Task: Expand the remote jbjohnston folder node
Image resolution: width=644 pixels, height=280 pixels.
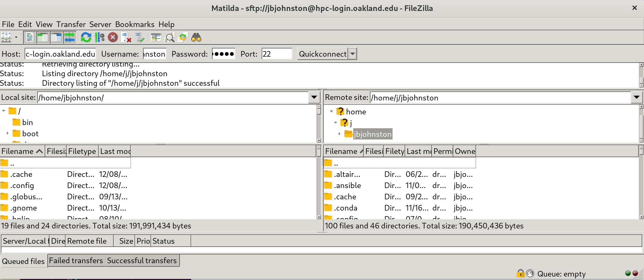Action: [339, 134]
